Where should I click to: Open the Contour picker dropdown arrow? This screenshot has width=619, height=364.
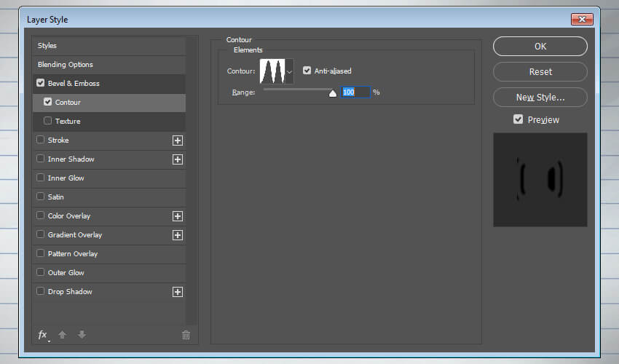click(x=289, y=71)
